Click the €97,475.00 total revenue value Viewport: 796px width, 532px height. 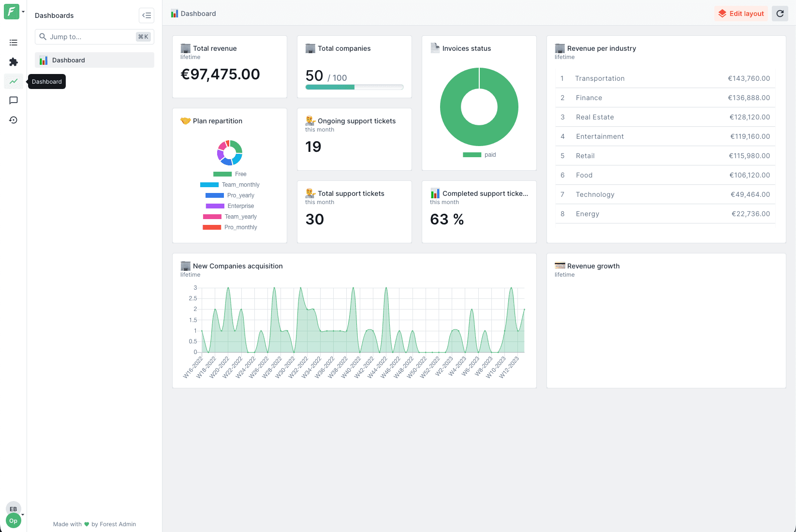[x=220, y=74]
